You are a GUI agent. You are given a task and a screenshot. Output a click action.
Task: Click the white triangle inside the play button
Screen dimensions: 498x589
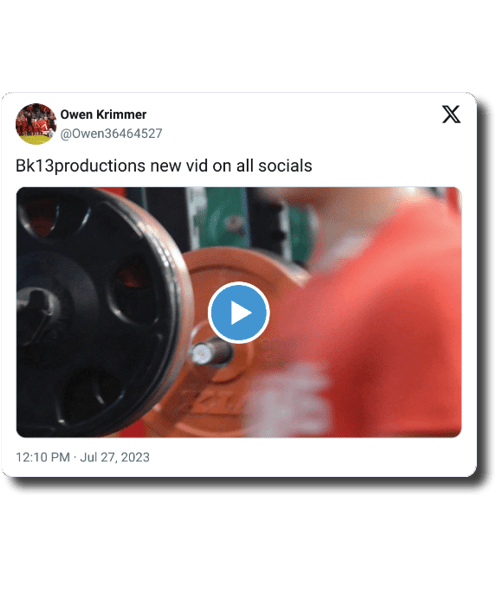[240, 313]
